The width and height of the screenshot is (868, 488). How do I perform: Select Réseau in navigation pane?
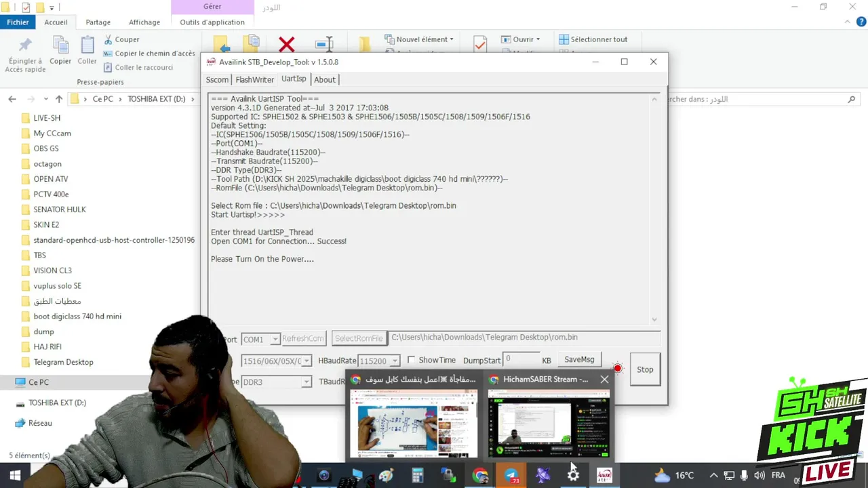[40, 423]
